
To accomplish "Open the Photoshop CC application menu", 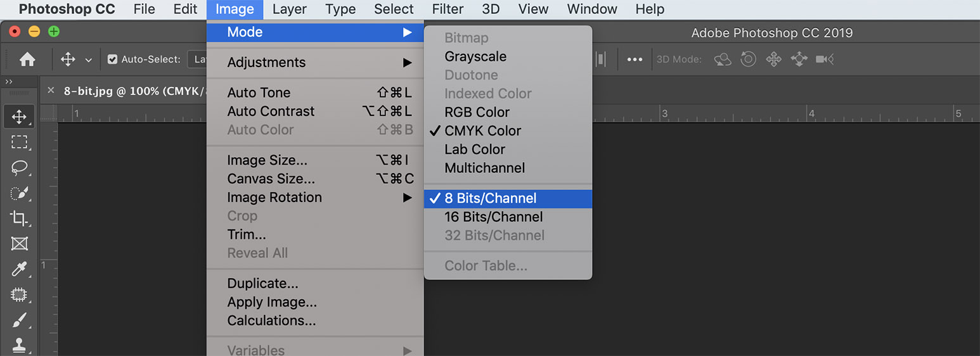I will 67,9.
